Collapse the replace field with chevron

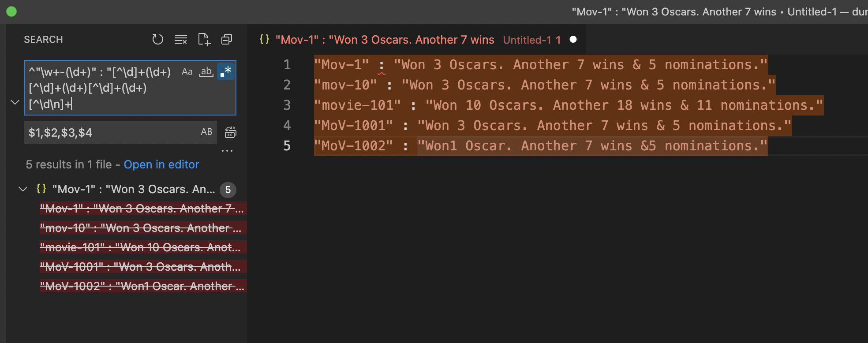(15, 102)
